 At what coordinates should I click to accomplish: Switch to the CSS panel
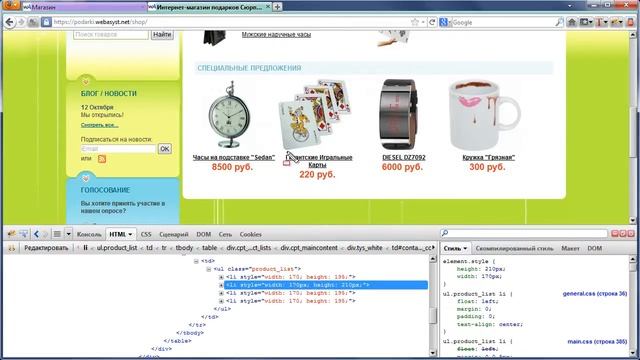coord(146,234)
